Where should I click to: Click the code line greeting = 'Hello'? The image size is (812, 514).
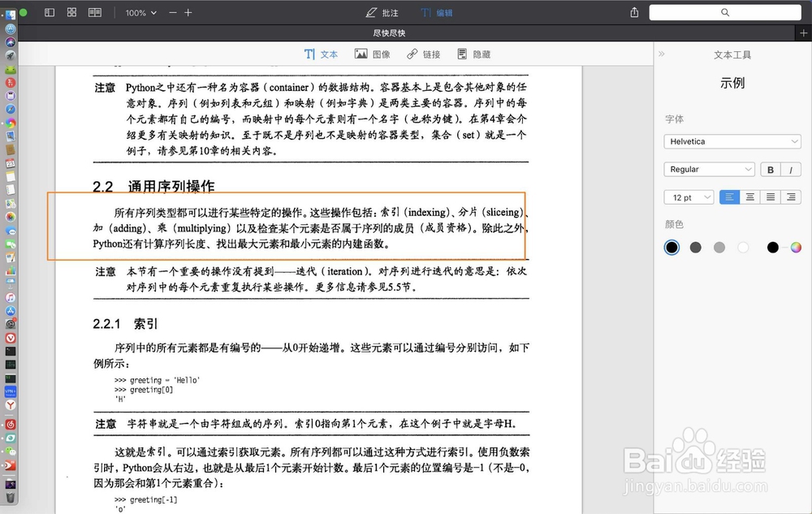tap(157, 380)
